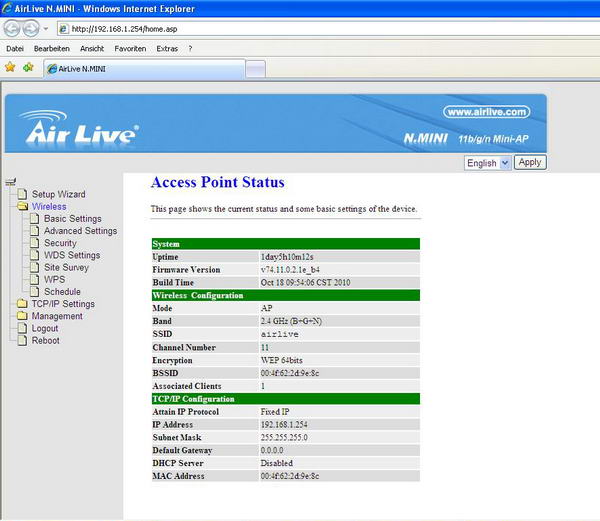
Task: Switch to the AirLive N.MINI tab
Action: pyautogui.click(x=140, y=69)
